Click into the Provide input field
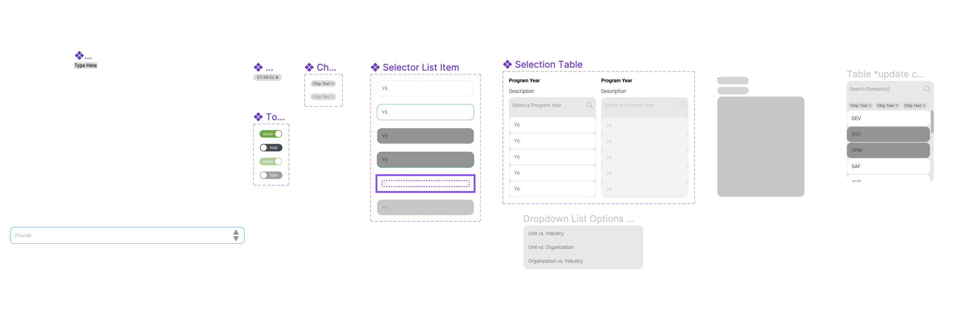 (118, 235)
